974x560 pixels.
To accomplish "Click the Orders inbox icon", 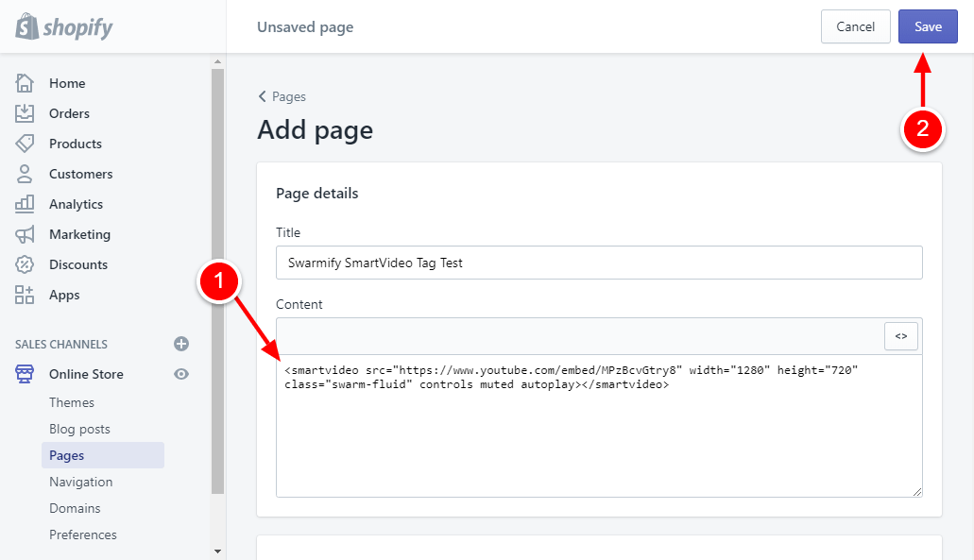I will point(25,113).
